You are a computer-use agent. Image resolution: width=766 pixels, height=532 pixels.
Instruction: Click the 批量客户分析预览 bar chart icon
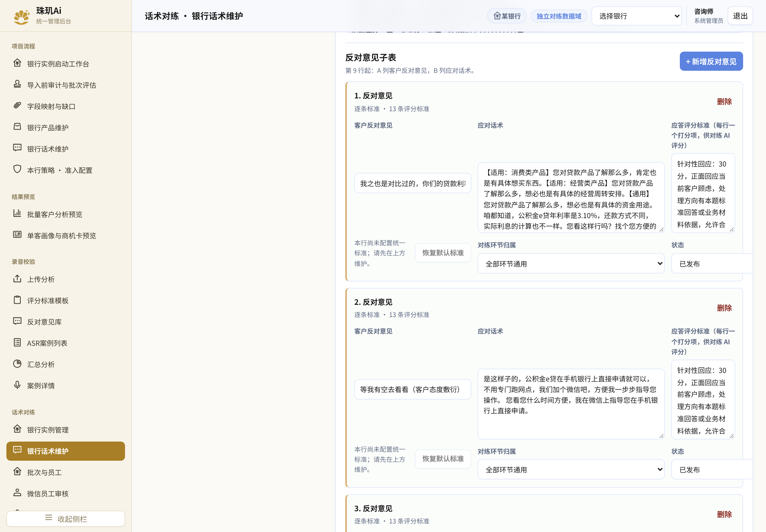[x=17, y=213]
